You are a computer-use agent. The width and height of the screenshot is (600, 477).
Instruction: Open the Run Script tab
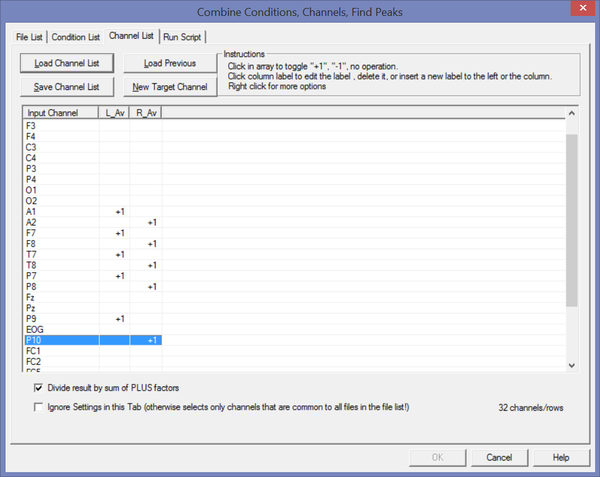182,37
